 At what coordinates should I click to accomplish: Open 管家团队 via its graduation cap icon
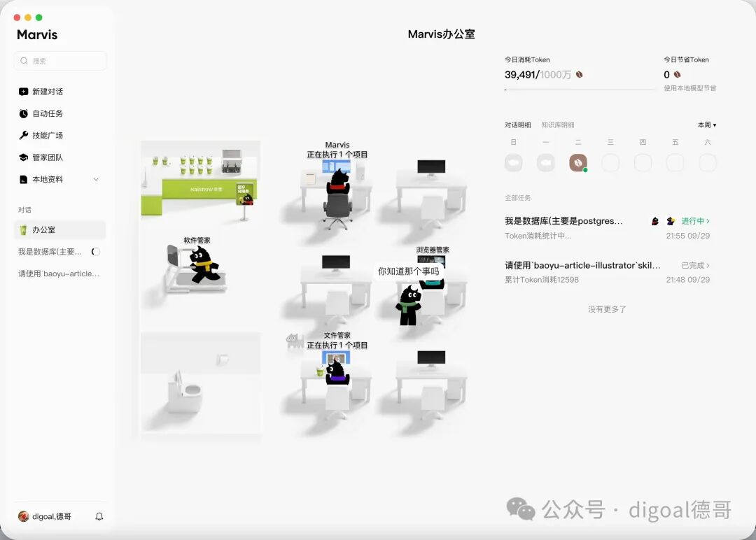click(23, 157)
